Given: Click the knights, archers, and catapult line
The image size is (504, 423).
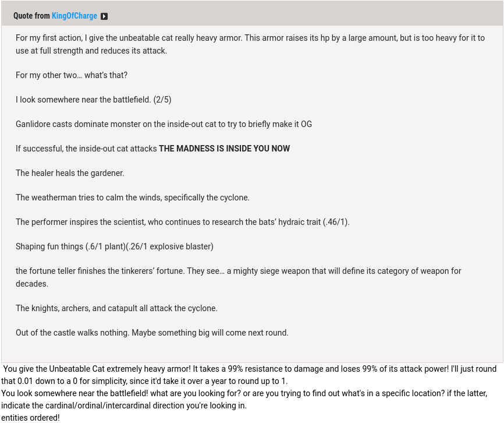Looking at the screenshot, I should (116, 308).
